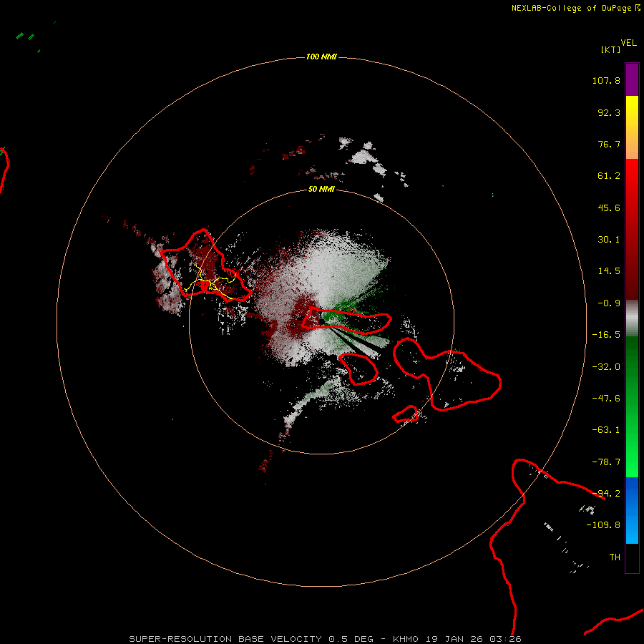Pick the black TH segment of color bar
The width and height of the screenshot is (644, 644).
632,557
